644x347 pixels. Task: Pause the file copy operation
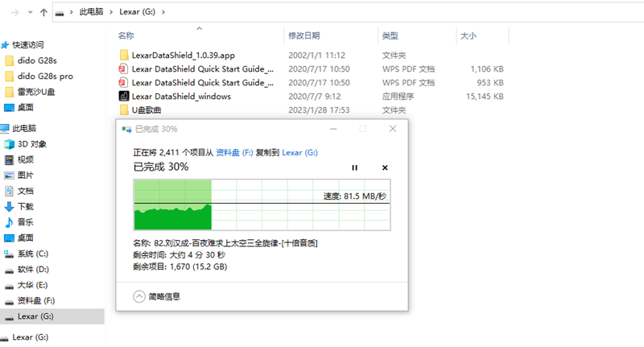(x=354, y=167)
